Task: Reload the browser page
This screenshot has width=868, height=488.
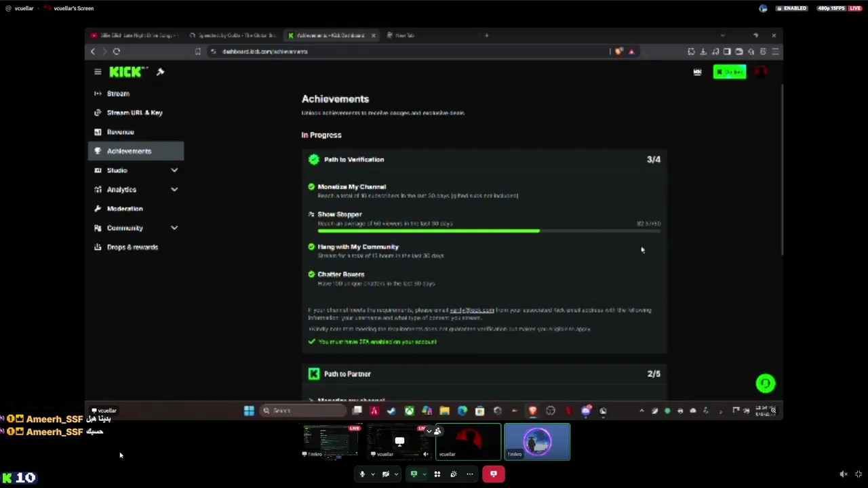Action: click(x=117, y=52)
